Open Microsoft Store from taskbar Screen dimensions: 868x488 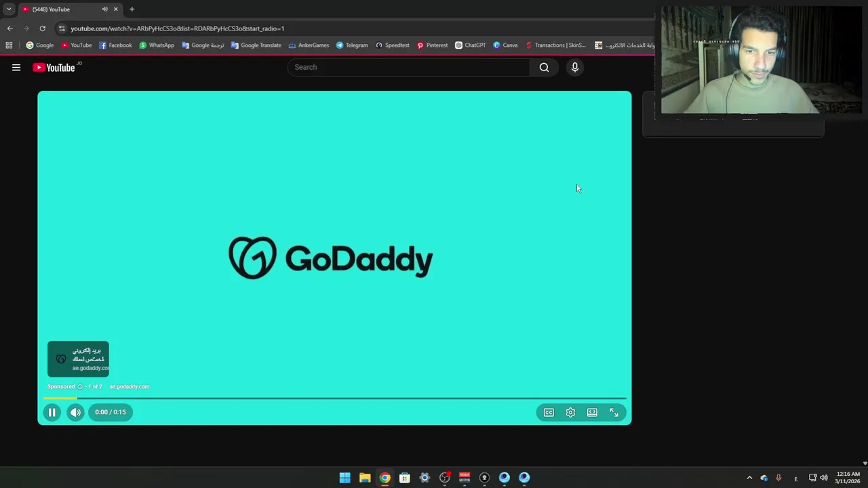pos(405,478)
